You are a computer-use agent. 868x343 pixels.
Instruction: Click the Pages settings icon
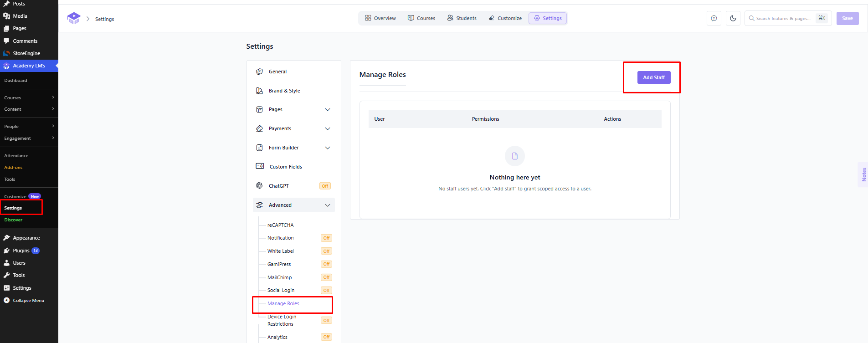259,109
